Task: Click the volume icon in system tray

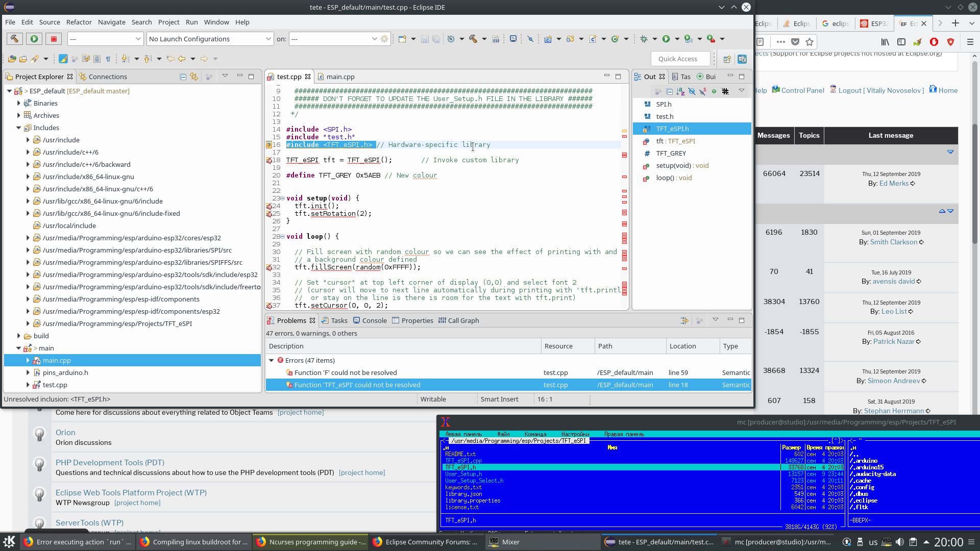Action: coord(900,542)
